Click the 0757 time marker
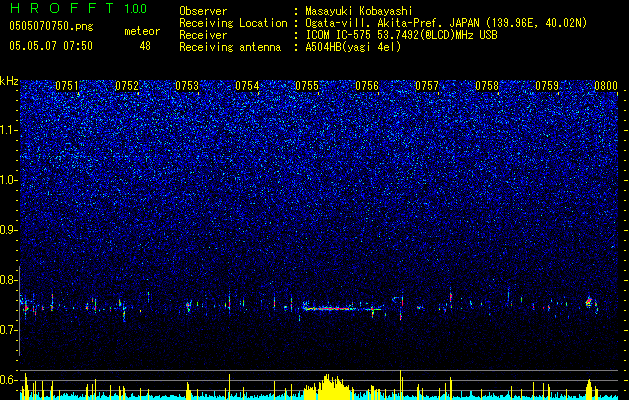Image resolution: width=629 pixels, height=400 pixels. 427,86
